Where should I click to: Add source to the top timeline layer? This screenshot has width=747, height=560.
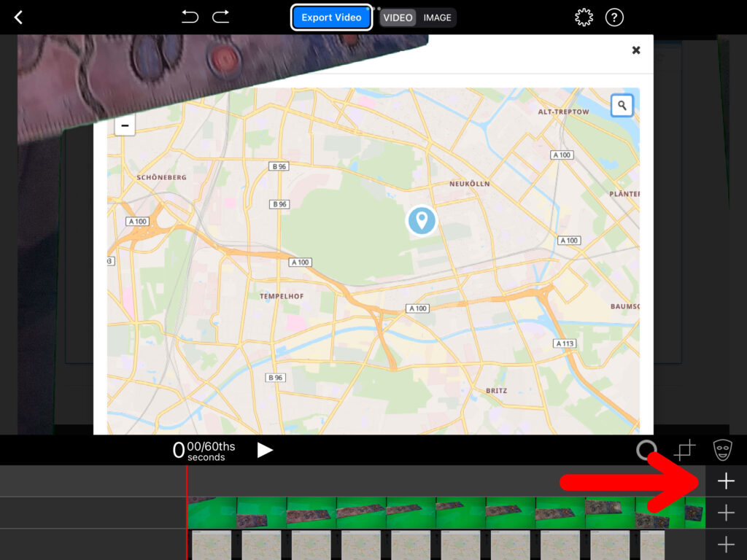(726, 481)
